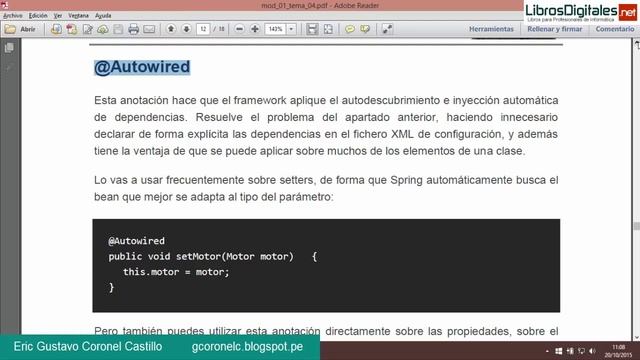Viewport: 640px width, 360px height.
Task: Open the Herramientas panel
Action: (x=491, y=29)
